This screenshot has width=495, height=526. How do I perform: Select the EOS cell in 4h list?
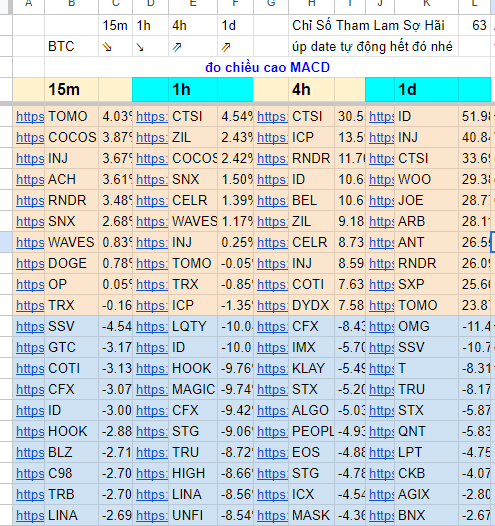click(x=312, y=453)
